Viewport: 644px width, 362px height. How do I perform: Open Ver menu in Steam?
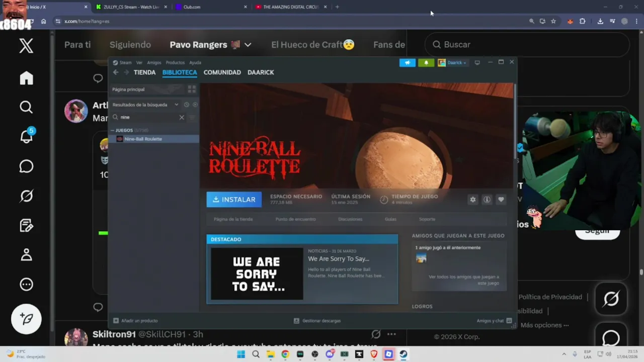click(139, 63)
